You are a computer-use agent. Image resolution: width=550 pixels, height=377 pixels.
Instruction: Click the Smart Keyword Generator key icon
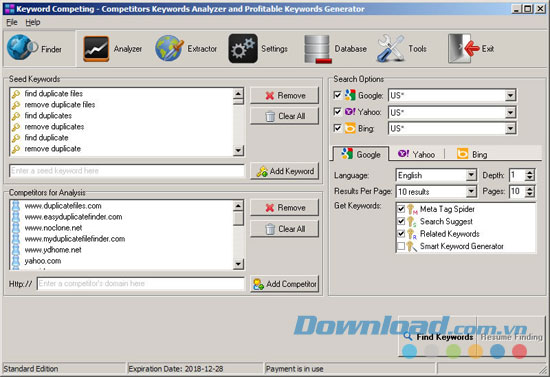coord(412,246)
